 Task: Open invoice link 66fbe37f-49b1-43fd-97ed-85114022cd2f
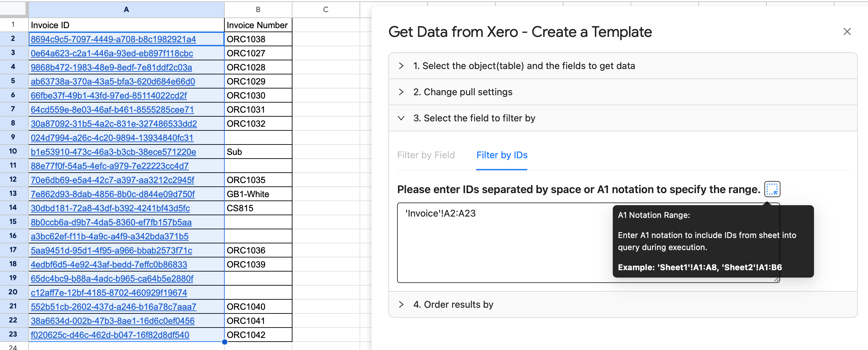109,96
